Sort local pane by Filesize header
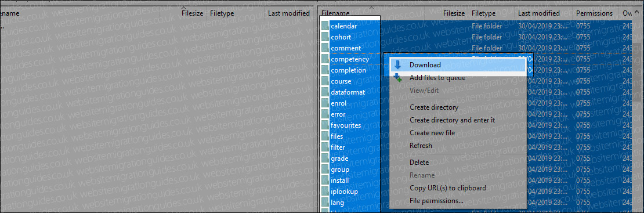Screen dimensions: 644x213 [x=193, y=13]
